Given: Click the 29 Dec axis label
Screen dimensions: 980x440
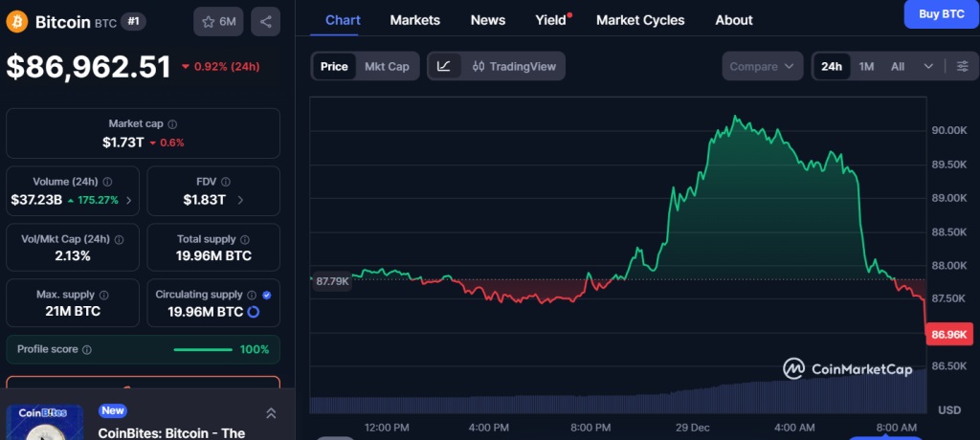Looking at the screenshot, I should tap(693, 429).
